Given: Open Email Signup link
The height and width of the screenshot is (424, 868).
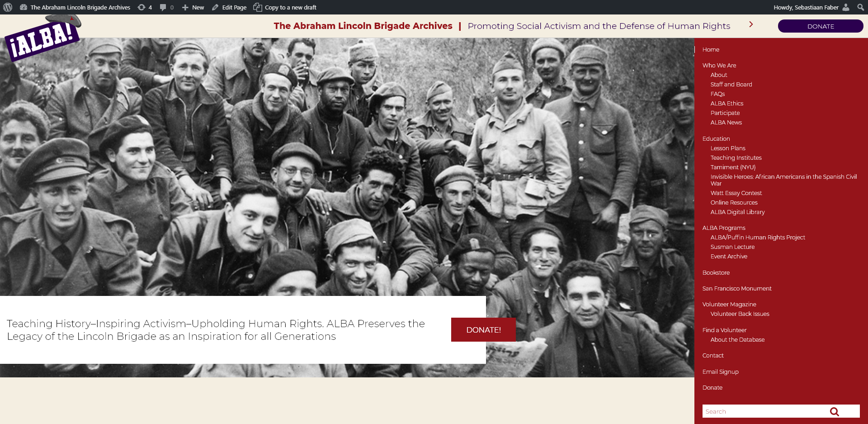Looking at the screenshot, I should [721, 372].
